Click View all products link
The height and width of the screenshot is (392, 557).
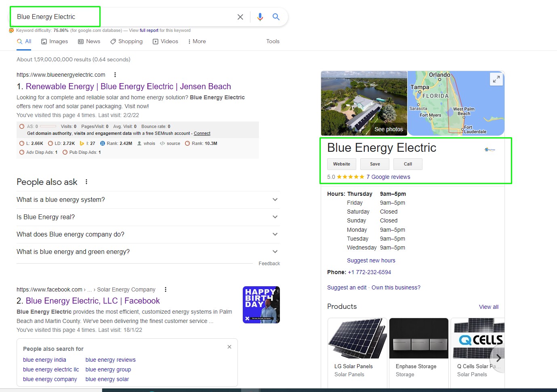click(x=489, y=307)
